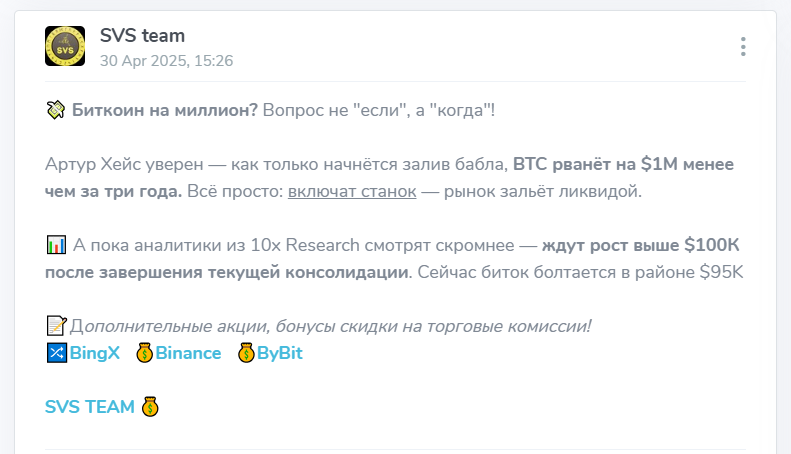
Task: Open the BingX link
Action: coord(95,353)
